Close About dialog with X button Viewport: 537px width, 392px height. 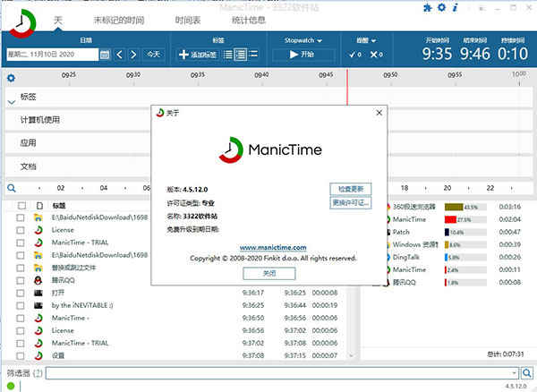click(x=379, y=113)
